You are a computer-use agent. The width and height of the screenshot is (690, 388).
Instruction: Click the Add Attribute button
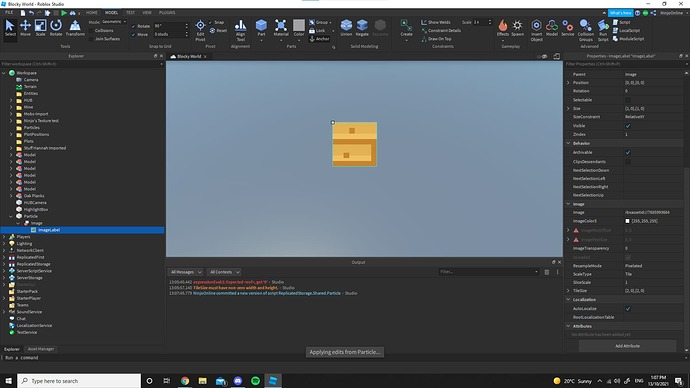click(x=627, y=346)
